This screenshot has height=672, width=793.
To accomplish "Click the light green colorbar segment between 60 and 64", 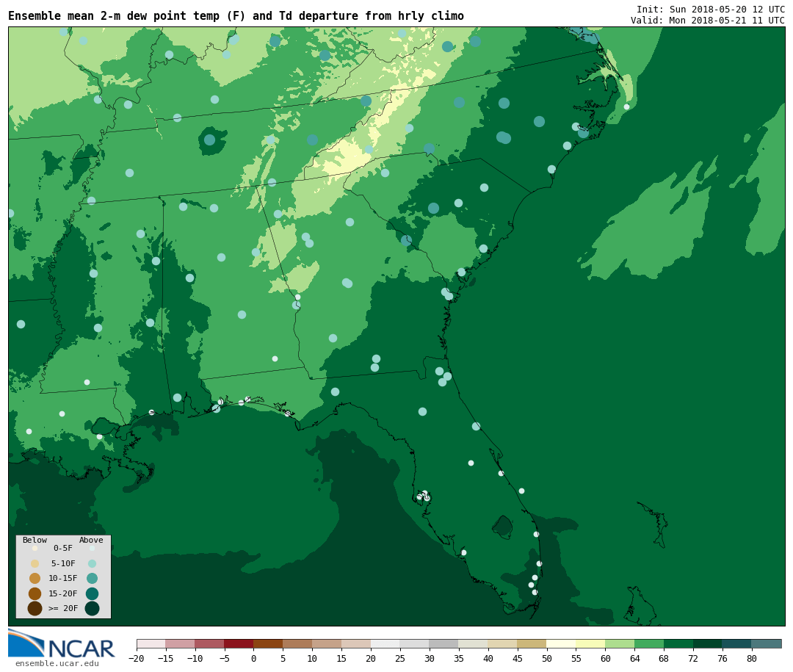I will (620, 643).
